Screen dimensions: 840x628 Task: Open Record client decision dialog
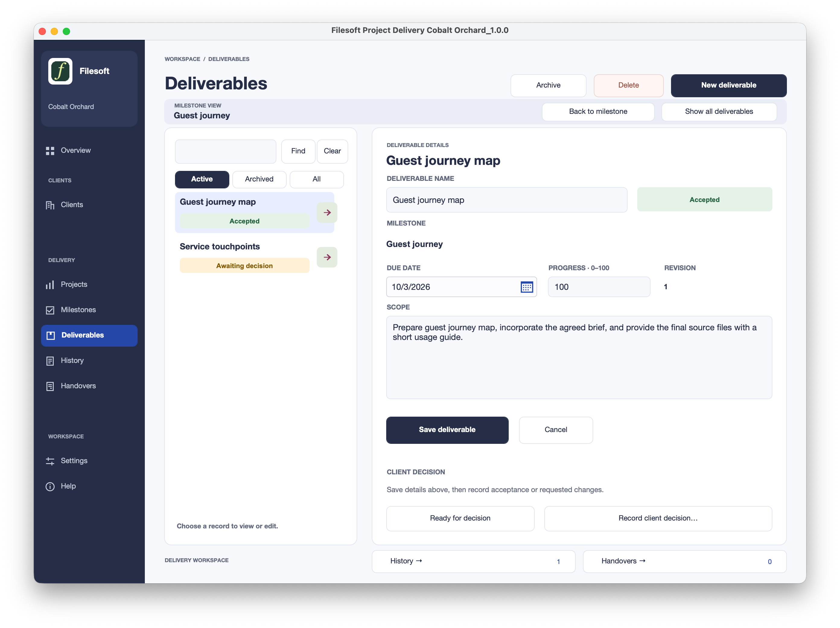[658, 519]
